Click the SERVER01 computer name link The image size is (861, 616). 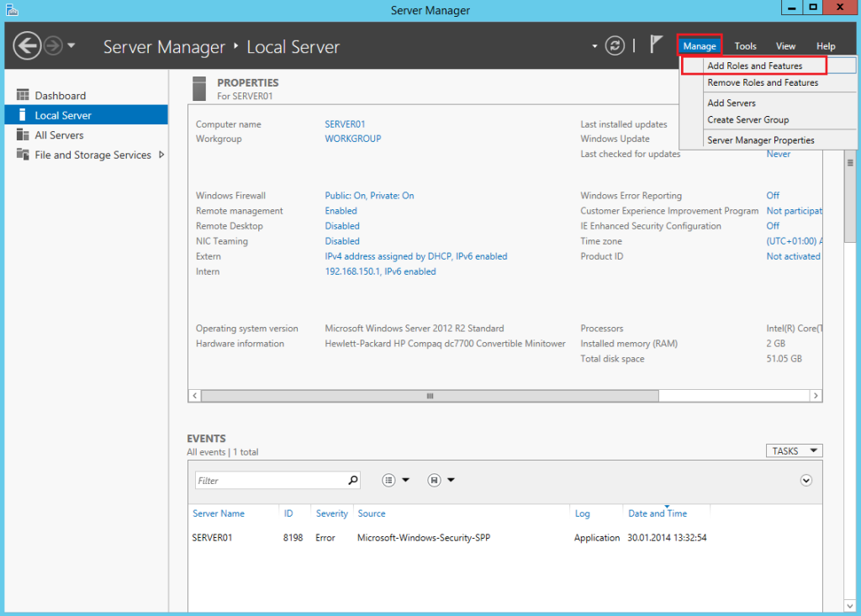point(345,124)
